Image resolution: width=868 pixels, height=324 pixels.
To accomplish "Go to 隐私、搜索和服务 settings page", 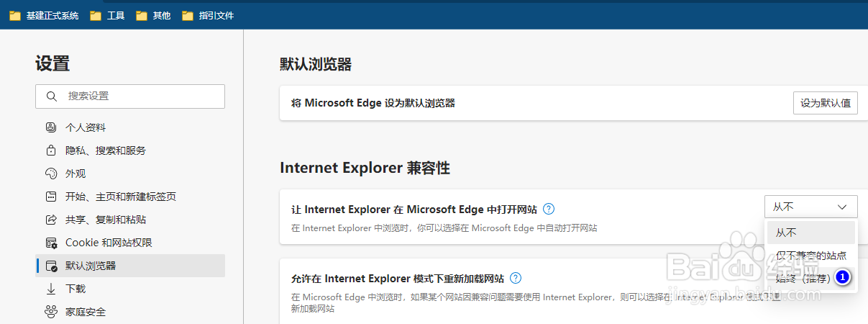I will pos(130,150).
